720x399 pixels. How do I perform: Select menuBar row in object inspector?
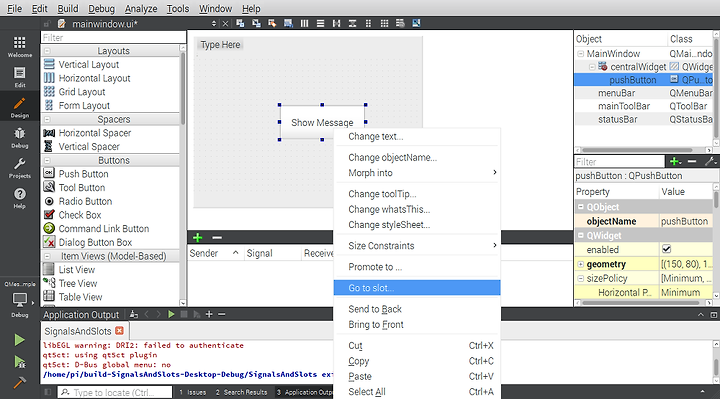pyautogui.click(x=643, y=93)
